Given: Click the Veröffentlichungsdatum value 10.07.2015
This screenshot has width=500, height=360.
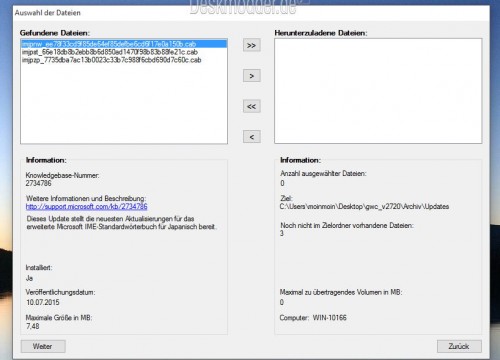Looking at the screenshot, I should point(43,302).
